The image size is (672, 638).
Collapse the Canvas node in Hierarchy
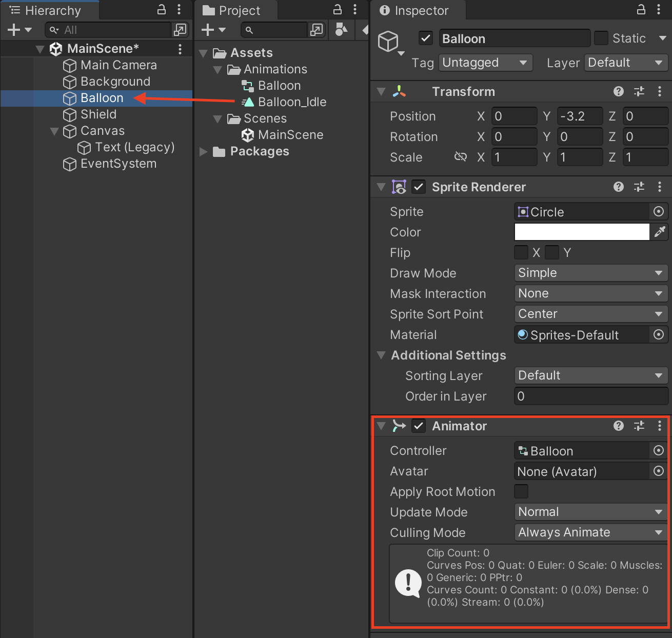54,131
